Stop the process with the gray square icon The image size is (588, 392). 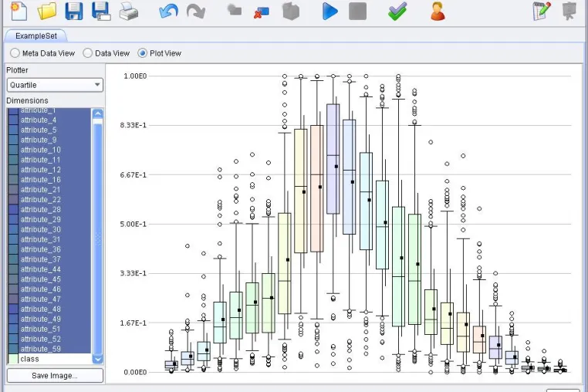357,11
